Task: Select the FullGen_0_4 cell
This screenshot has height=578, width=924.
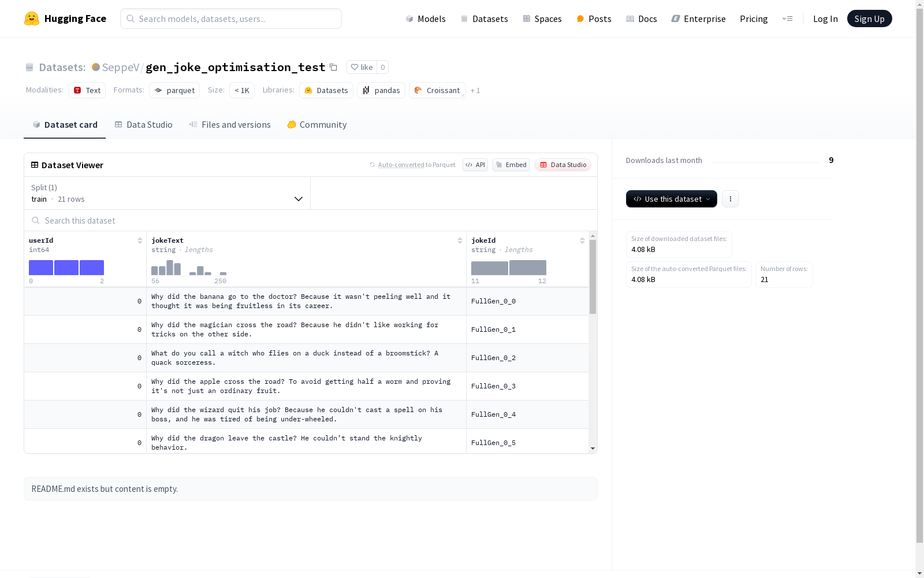Action: coord(527,414)
